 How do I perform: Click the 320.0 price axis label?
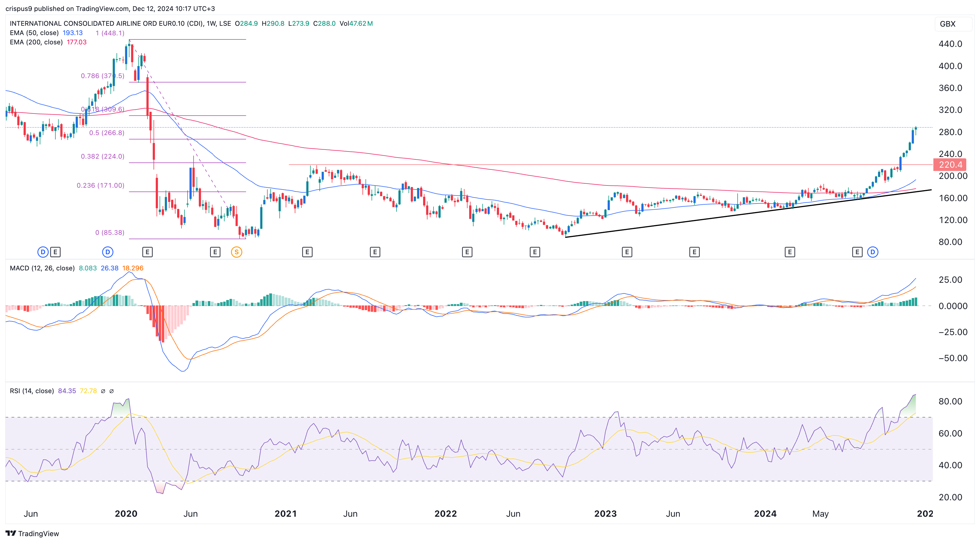click(950, 110)
